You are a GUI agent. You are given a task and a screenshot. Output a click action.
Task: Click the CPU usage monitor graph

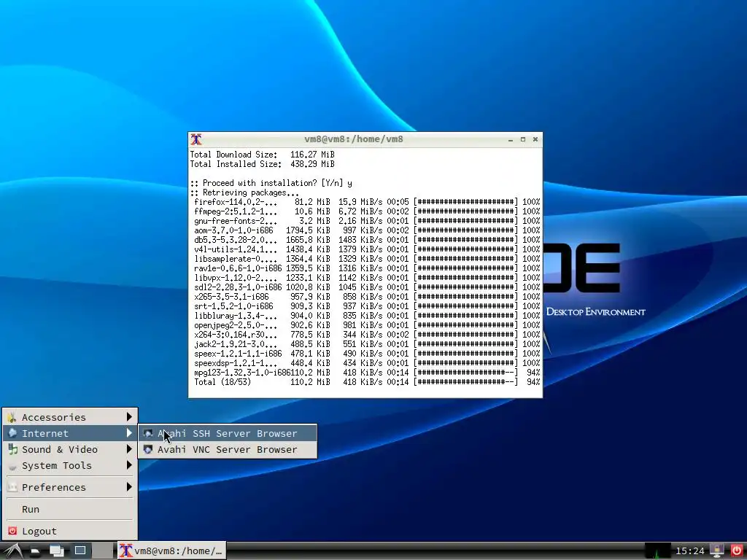657,551
